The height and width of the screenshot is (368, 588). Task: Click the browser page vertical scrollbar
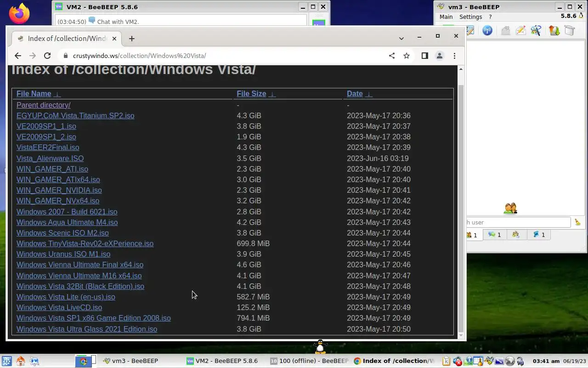click(461, 202)
